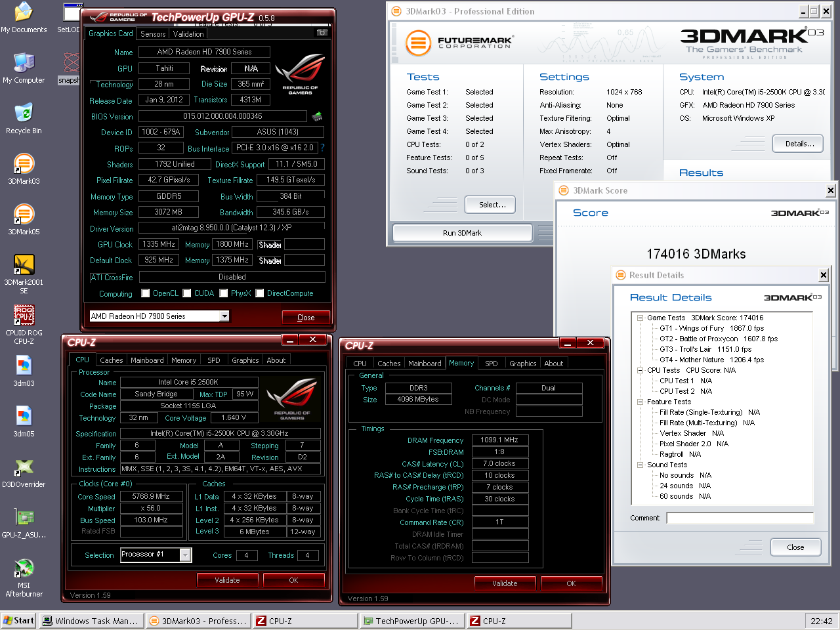
Task: Switch to 3DMark03 Professional taskbar button
Action: pyautogui.click(x=198, y=621)
